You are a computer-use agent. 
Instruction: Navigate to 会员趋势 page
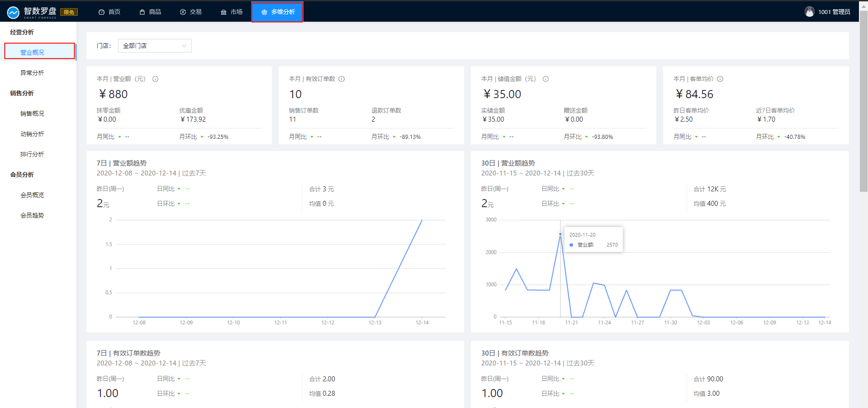click(x=32, y=215)
